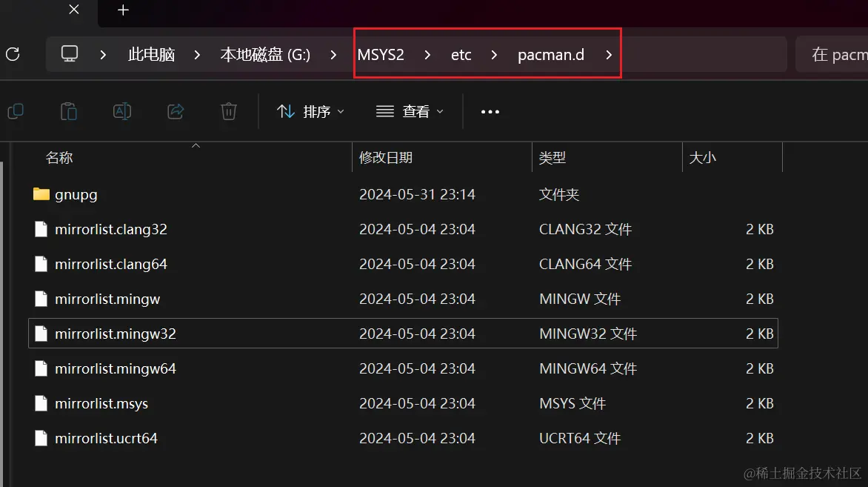
Task: Click type cell CLANG32 文件
Action: coord(585,229)
